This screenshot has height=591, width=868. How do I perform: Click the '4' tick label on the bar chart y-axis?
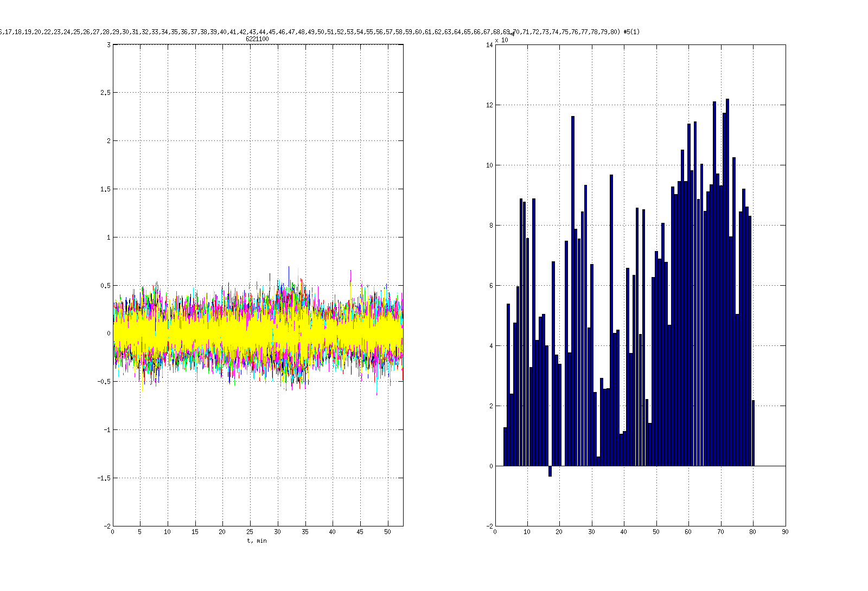coord(491,346)
